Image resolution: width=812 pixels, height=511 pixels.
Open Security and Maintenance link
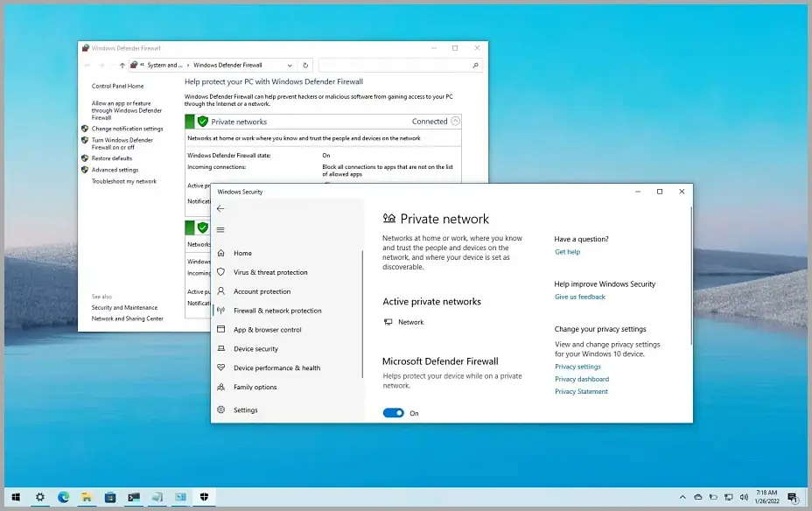(x=124, y=307)
